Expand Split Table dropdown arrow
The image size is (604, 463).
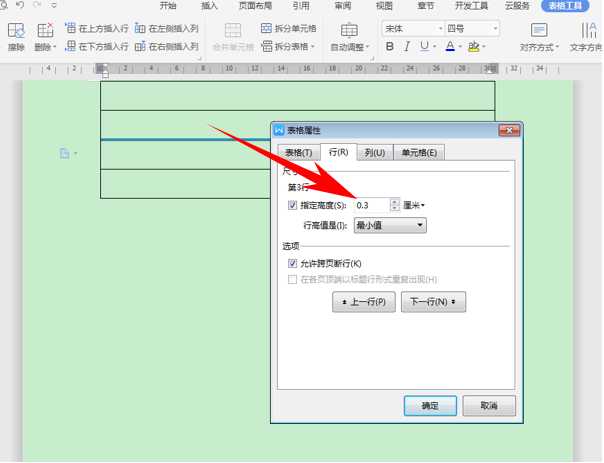[313, 47]
